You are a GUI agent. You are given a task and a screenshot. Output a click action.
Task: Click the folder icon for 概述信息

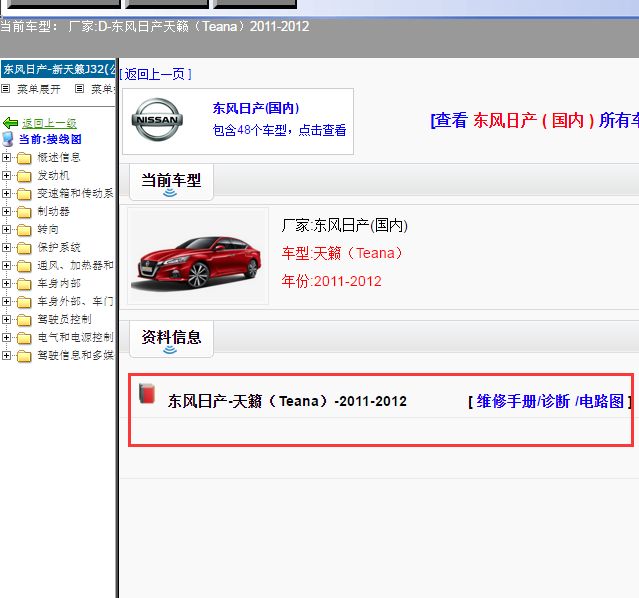pyautogui.click(x=24, y=158)
